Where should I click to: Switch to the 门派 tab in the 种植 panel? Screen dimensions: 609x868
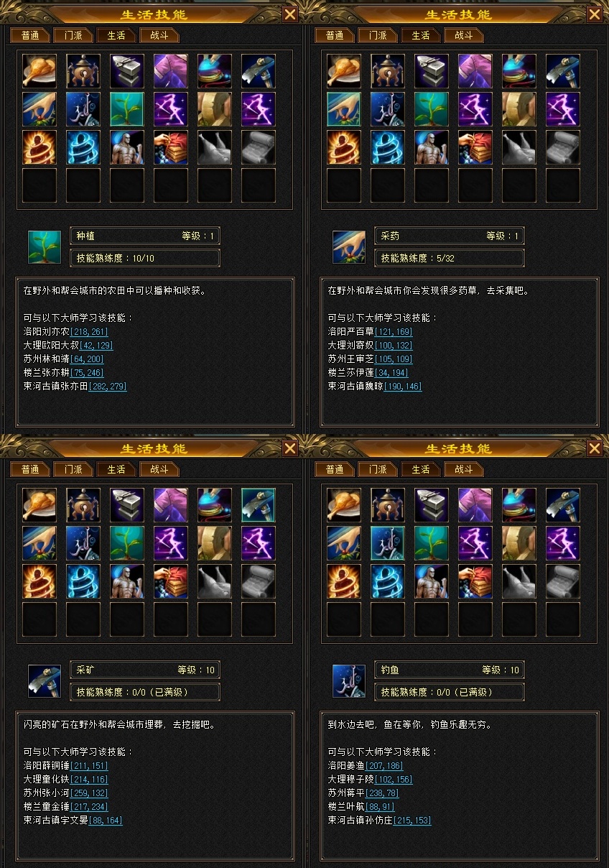coord(73,35)
